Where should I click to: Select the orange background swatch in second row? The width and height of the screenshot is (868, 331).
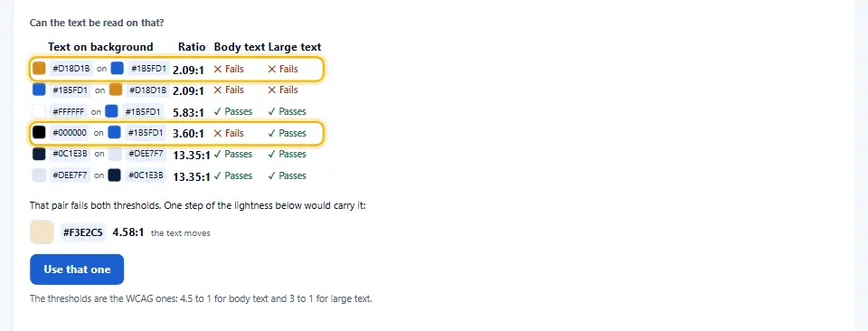(x=116, y=90)
